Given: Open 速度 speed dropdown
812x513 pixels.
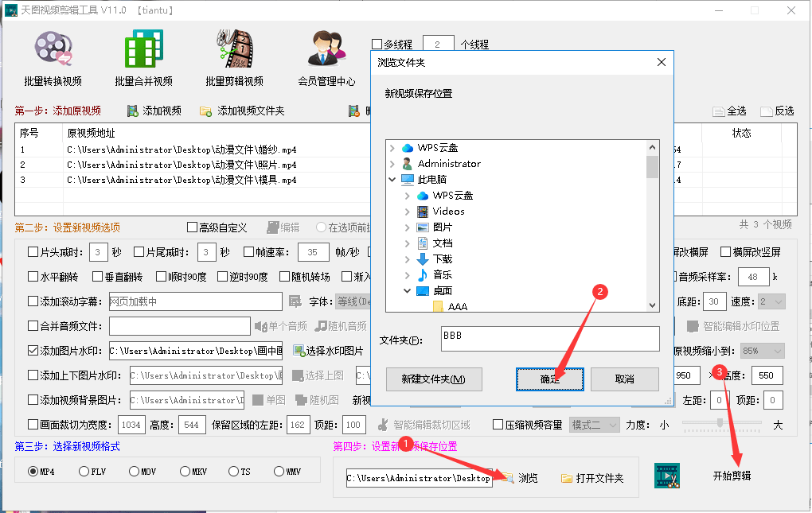Looking at the screenshot, I should click(771, 301).
